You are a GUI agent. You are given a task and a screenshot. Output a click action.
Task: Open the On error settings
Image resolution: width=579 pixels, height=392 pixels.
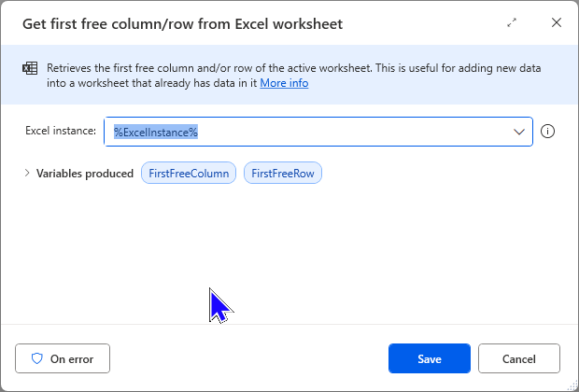[63, 358]
